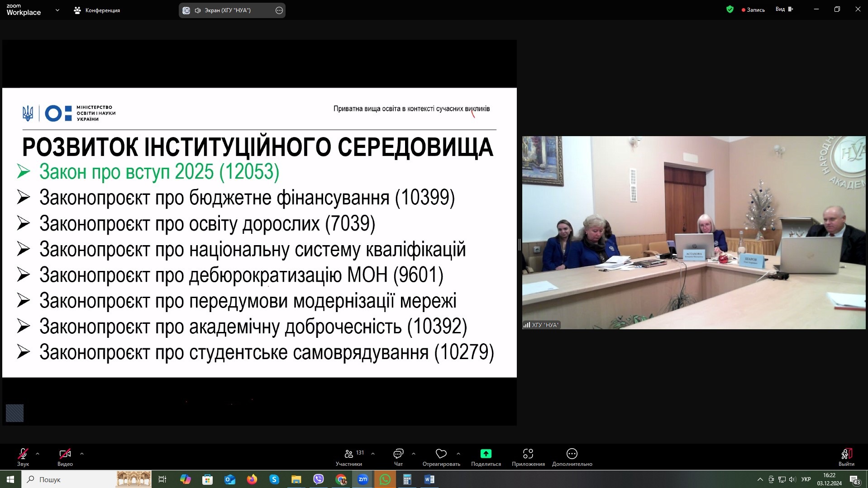Switch to the Конференция tab
868x488 pixels.
coord(97,10)
